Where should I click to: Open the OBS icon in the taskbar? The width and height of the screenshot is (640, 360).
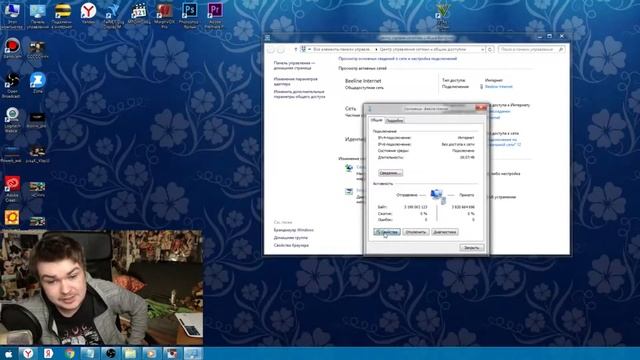coord(110,353)
